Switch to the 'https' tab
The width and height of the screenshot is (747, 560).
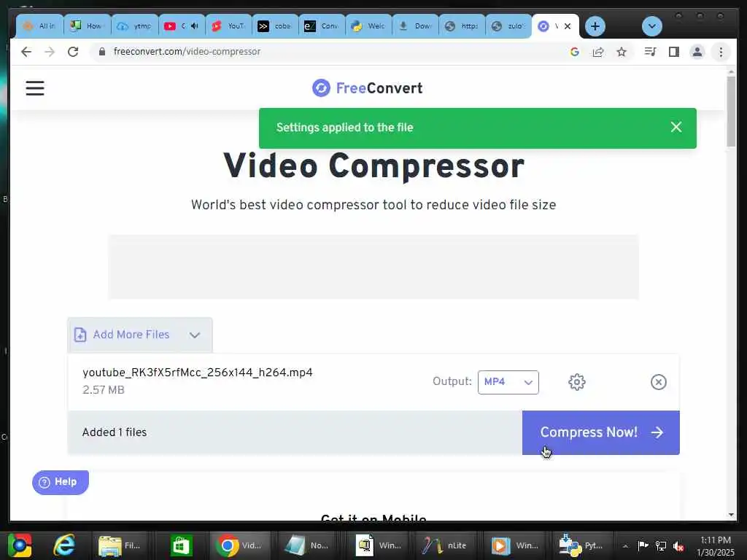pyautogui.click(x=462, y=26)
